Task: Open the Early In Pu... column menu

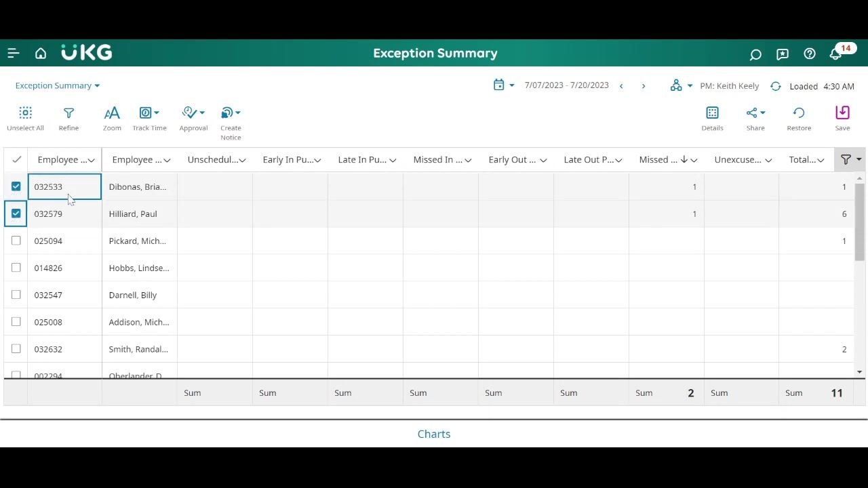Action: point(317,160)
